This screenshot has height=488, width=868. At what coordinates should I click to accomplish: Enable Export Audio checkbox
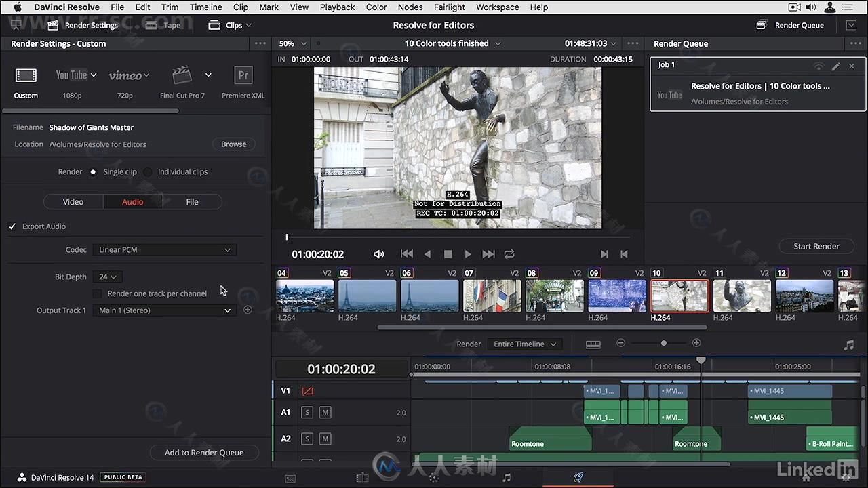click(12, 226)
